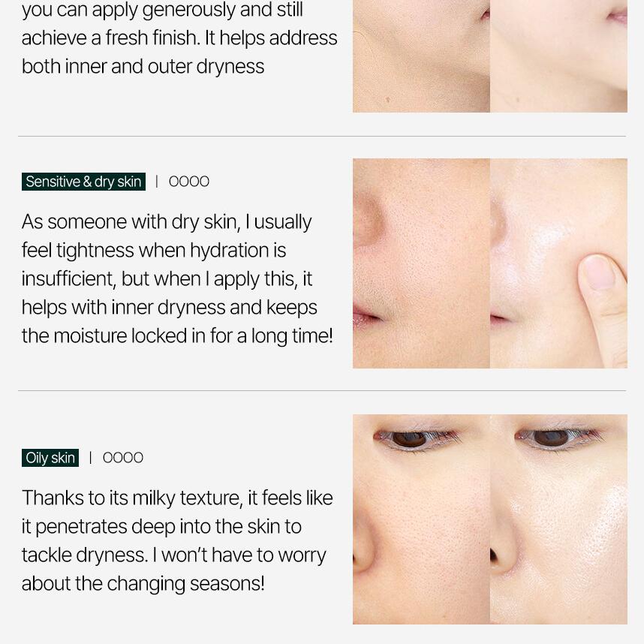
Task: Open the top chin after photo
Action: (558, 56)
